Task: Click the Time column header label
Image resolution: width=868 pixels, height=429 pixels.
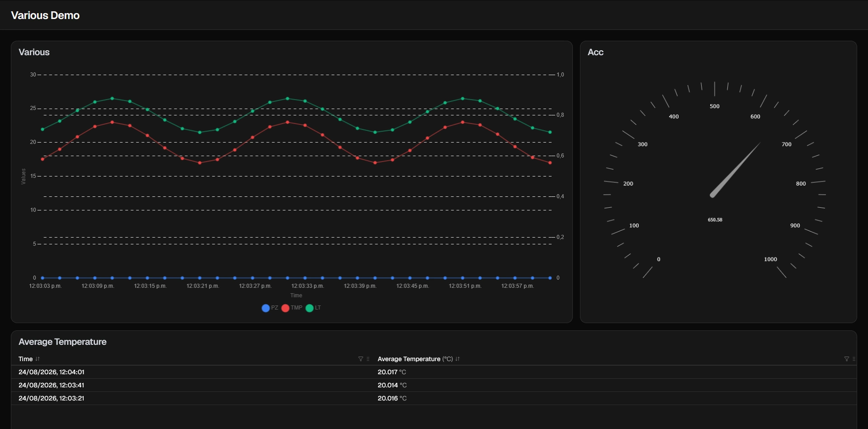Action: [x=25, y=359]
